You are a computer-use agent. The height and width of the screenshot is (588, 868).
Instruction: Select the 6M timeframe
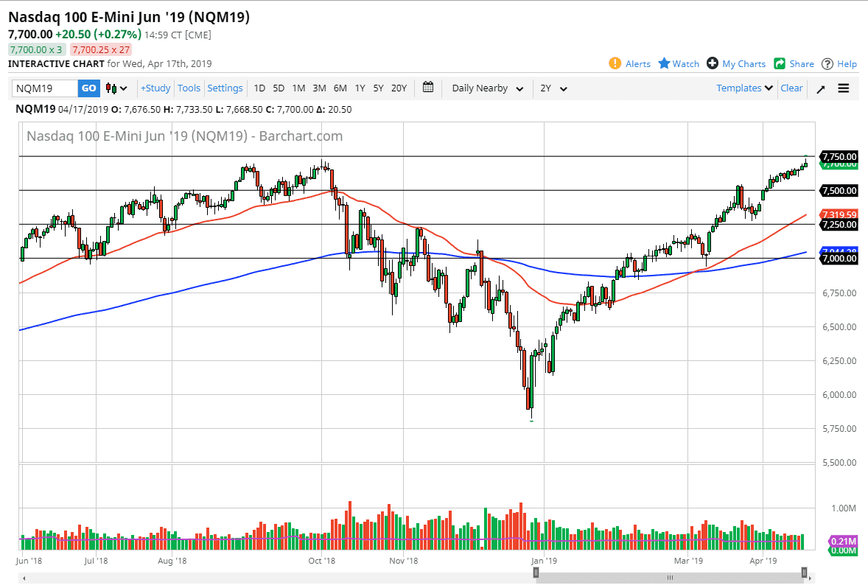(x=340, y=88)
